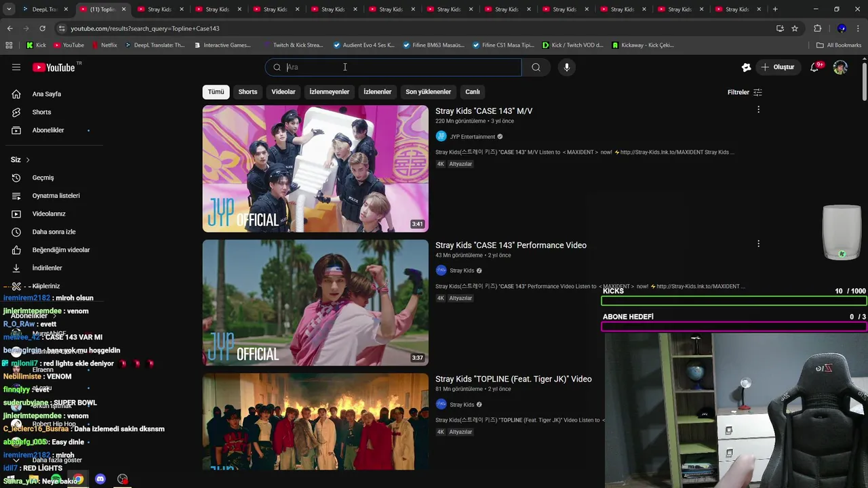Select the İzlenenler filter chip
Screen dimensions: 868x488
(377, 92)
